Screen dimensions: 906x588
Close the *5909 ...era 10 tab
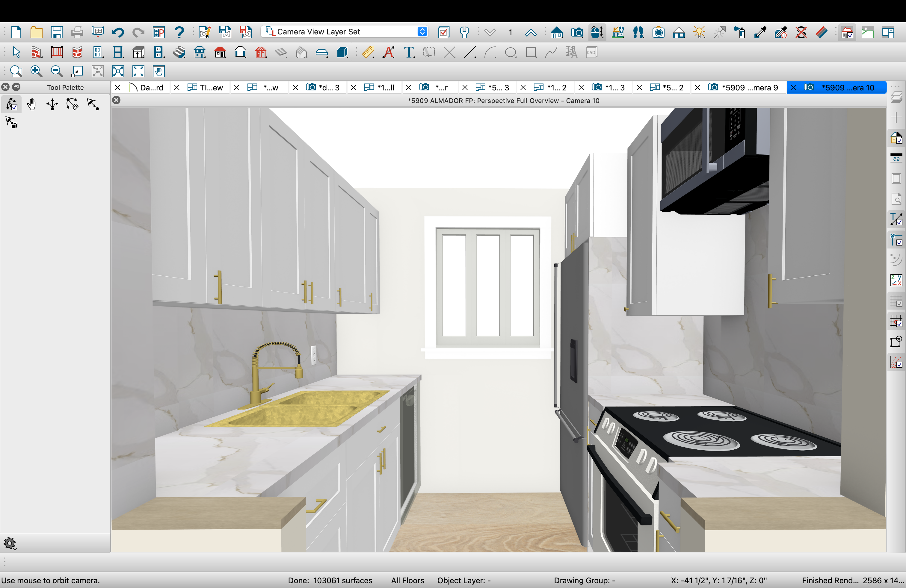pyautogui.click(x=793, y=87)
